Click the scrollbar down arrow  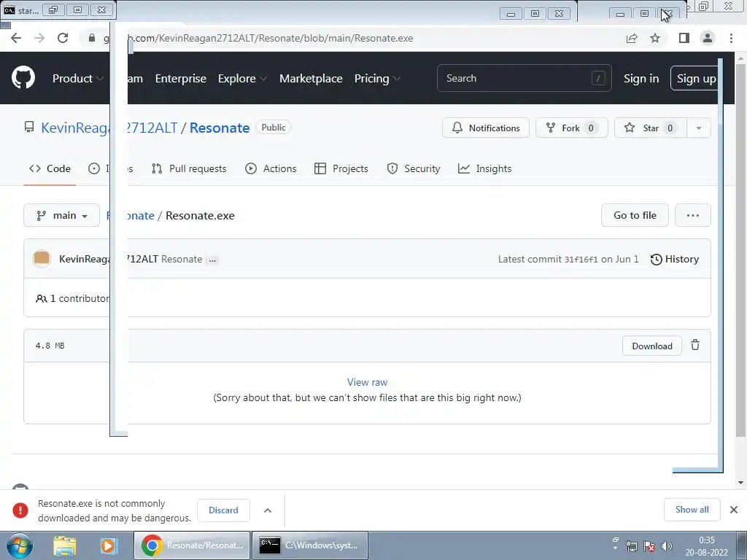740,483
